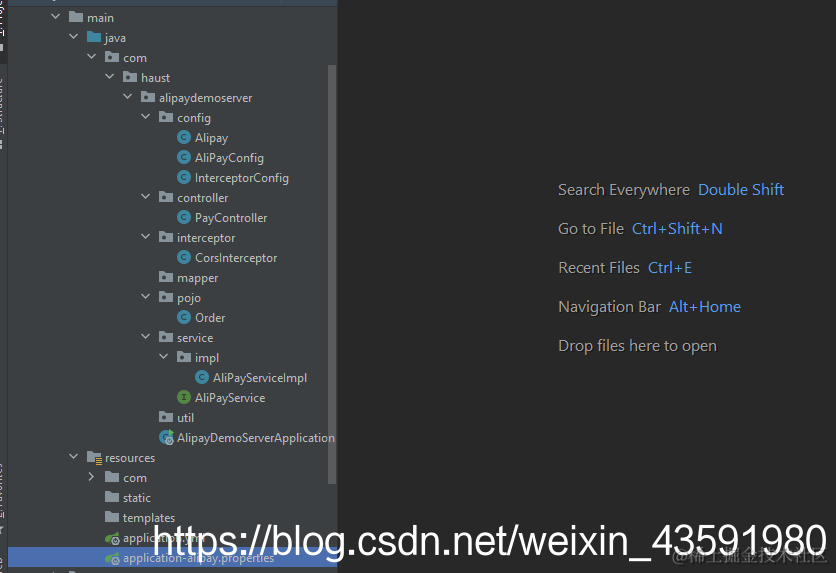Click the util package icon
Viewport: 836px width, 573px height.
point(166,417)
